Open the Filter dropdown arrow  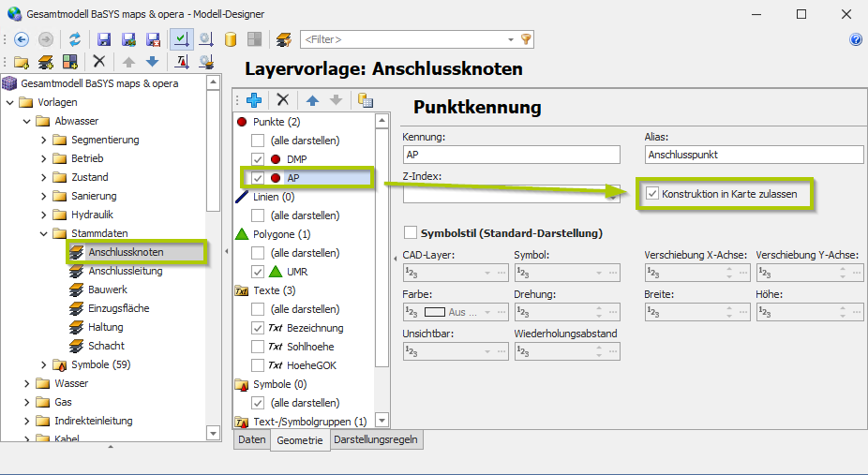511,39
